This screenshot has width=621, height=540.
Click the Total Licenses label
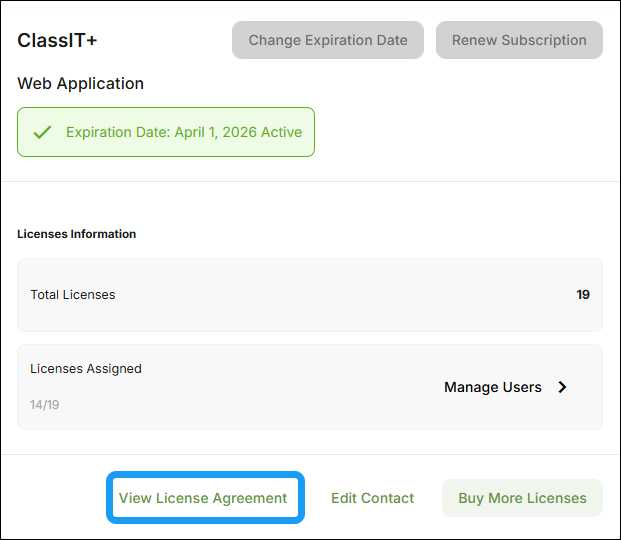pyautogui.click(x=73, y=295)
